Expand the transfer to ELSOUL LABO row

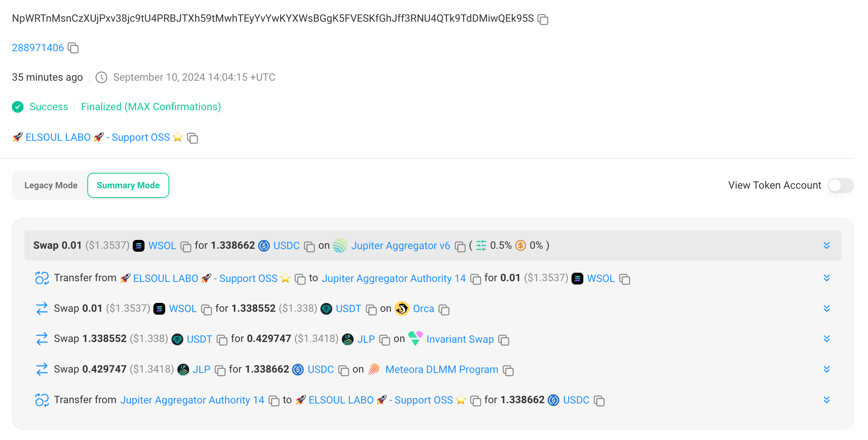tap(827, 400)
